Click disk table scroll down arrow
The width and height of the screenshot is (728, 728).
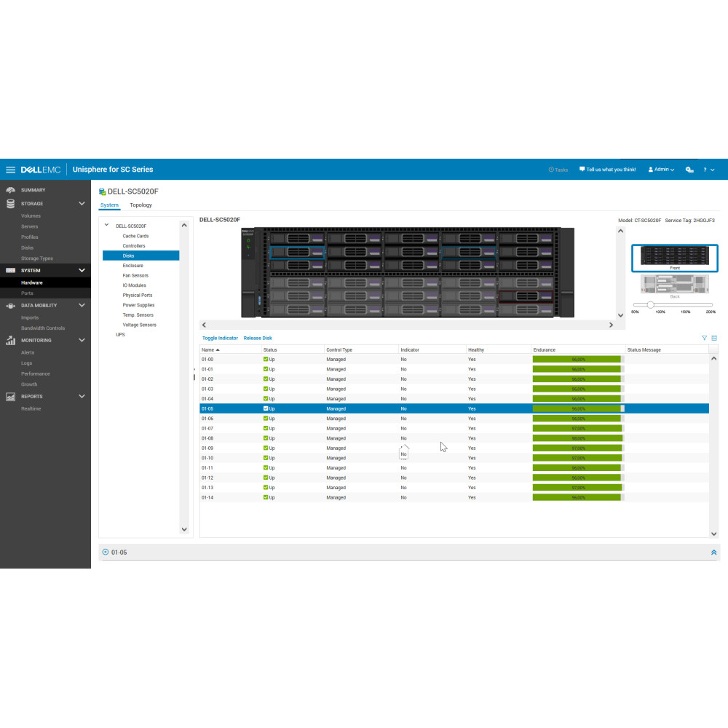pyautogui.click(x=713, y=534)
